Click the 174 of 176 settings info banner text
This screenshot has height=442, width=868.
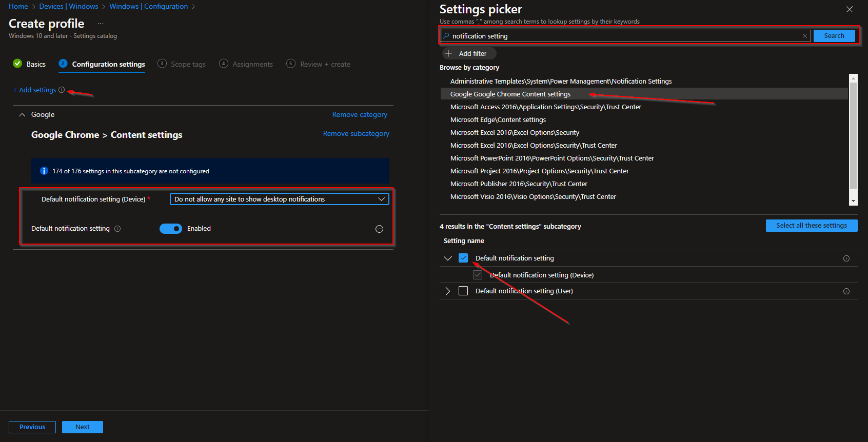(131, 171)
